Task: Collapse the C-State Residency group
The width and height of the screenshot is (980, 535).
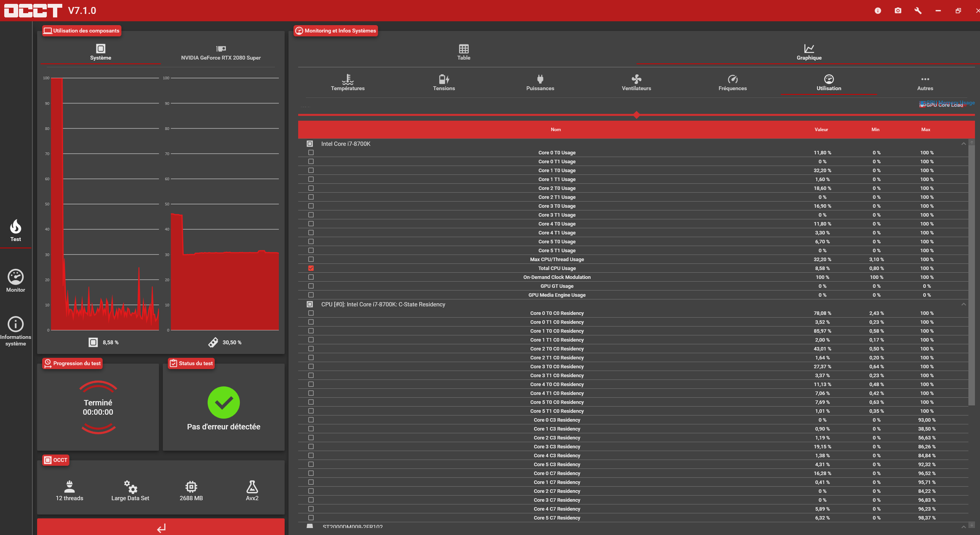Action: (x=963, y=304)
